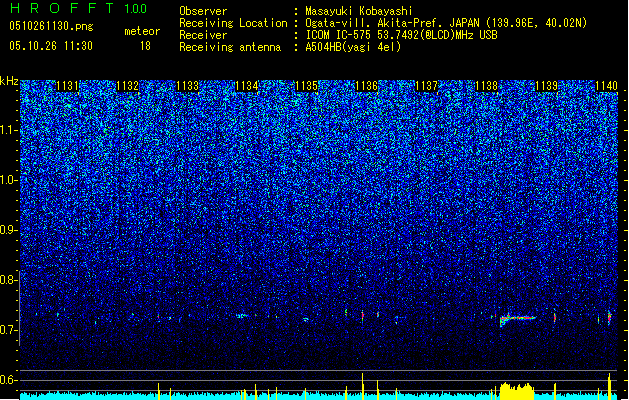Click the long red meteor echo near 1138

click(x=517, y=319)
